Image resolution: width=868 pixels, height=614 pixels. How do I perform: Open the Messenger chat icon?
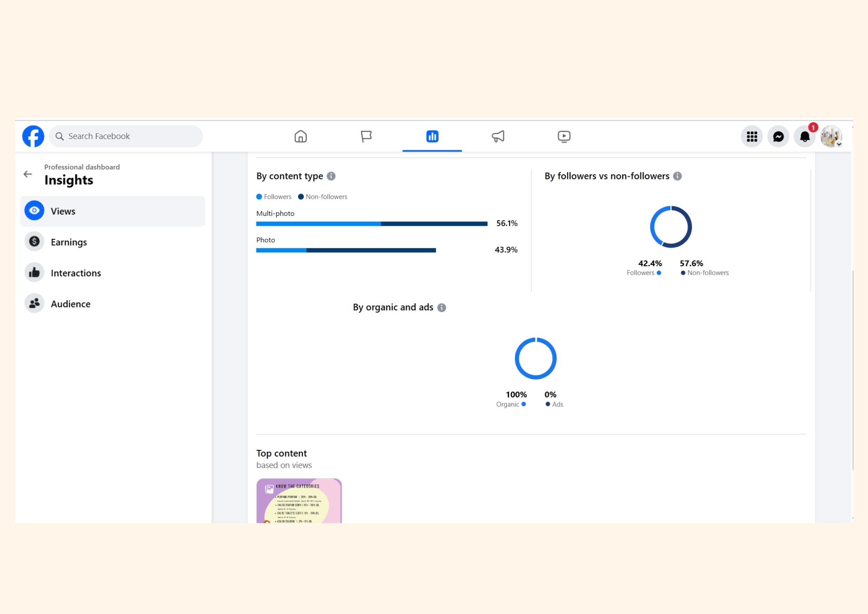point(778,137)
